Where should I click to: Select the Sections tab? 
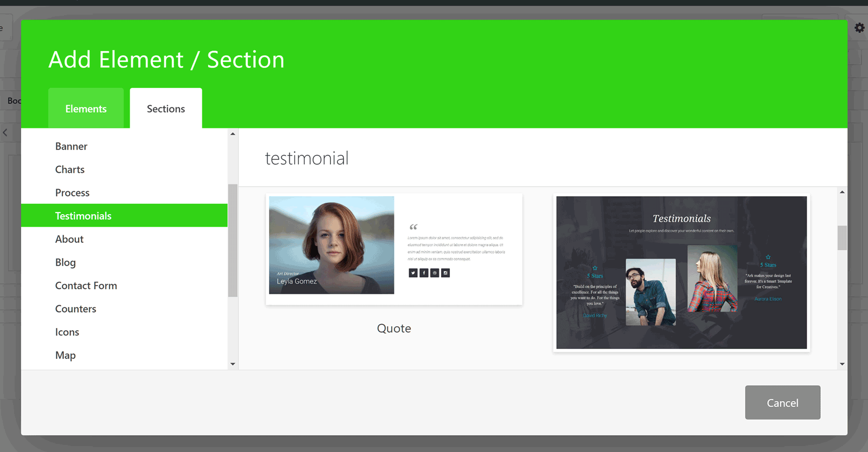pyautogui.click(x=166, y=108)
